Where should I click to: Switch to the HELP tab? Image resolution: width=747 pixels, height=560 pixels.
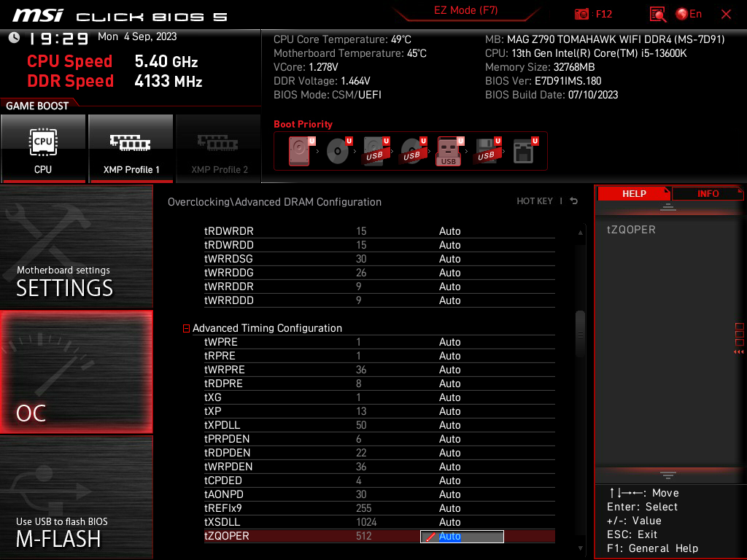click(634, 194)
